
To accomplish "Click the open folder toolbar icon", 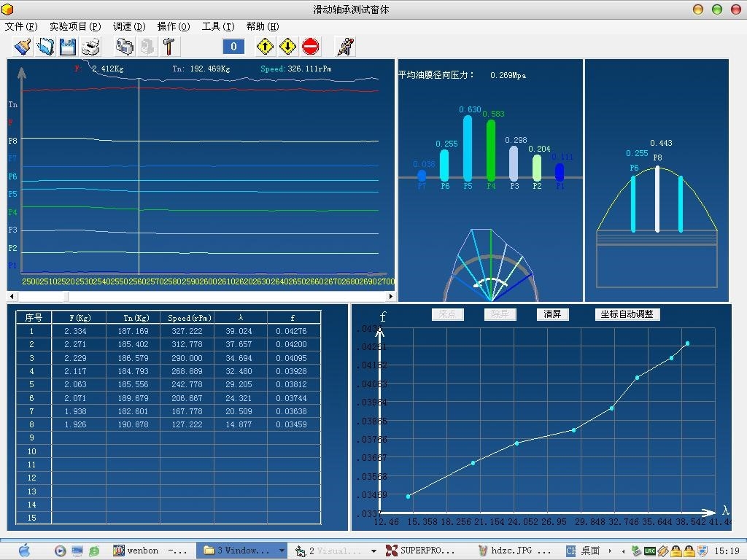I will (x=45, y=47).
